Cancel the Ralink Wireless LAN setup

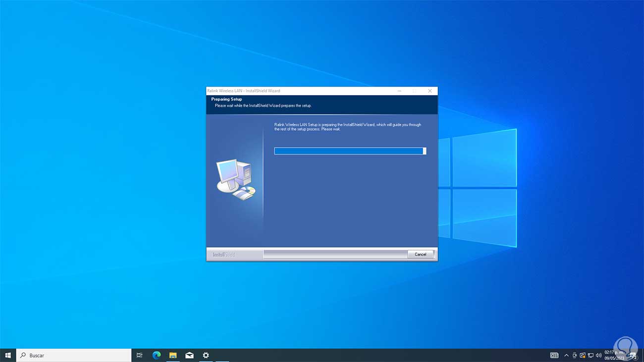click(420, 254)
